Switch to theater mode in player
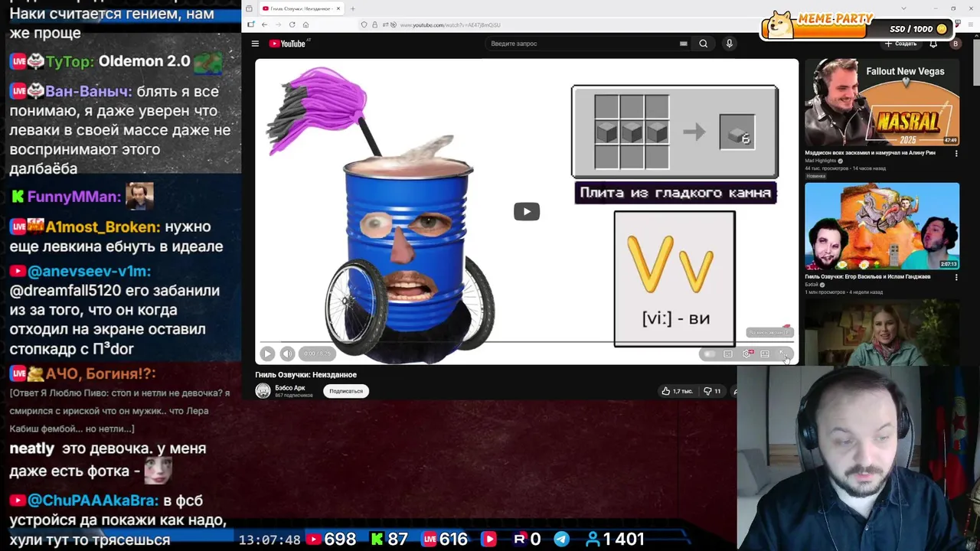The width and height of the screenshot is (980, 551). [765, 354]
